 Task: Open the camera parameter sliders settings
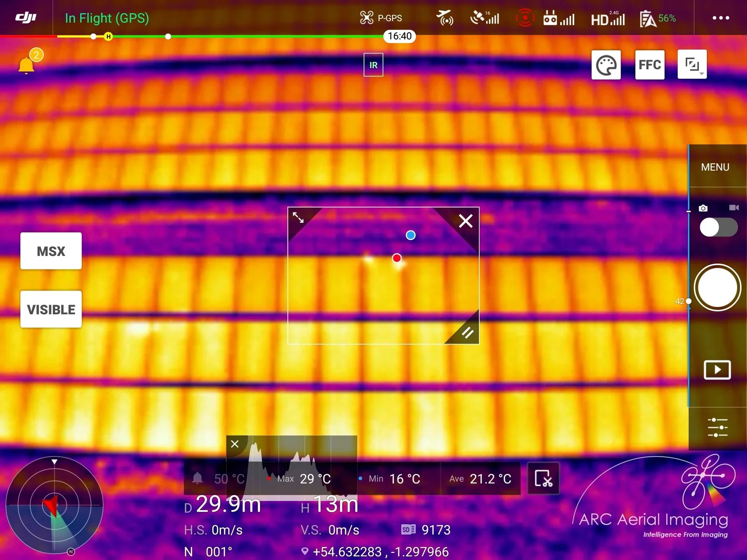718,428
